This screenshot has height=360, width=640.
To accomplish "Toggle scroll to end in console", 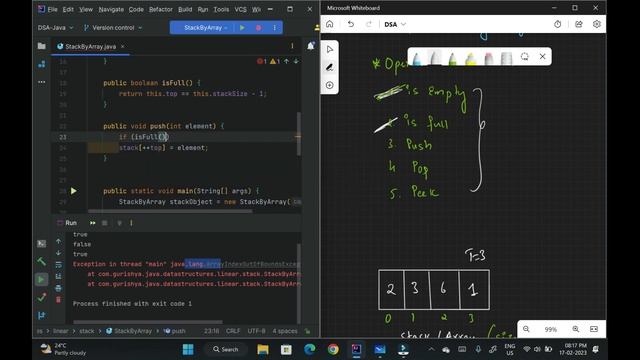I will (x=59, y=276).
